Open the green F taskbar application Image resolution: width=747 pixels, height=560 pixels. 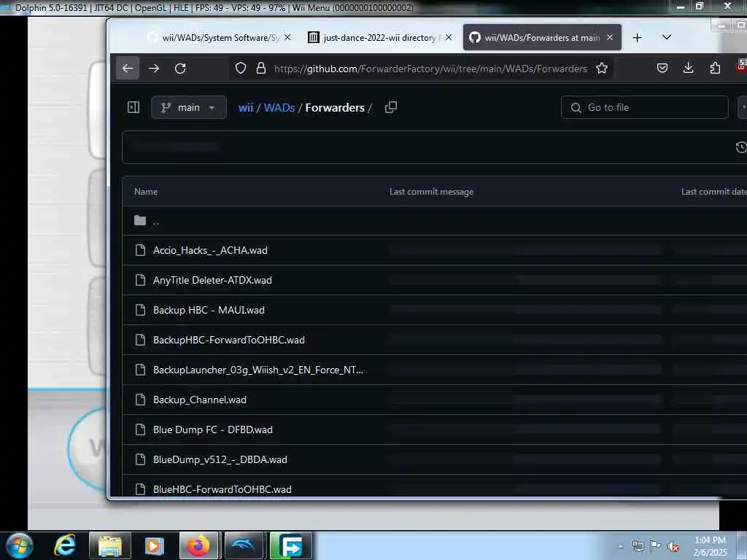coord(290,545)
